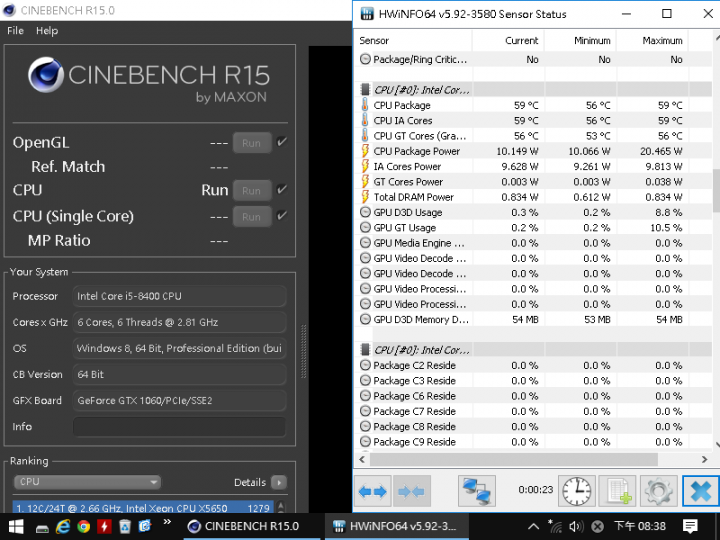Run the CPU (Single Core) benchmark
Screen dimensions: 720x540
click(252, 217)
